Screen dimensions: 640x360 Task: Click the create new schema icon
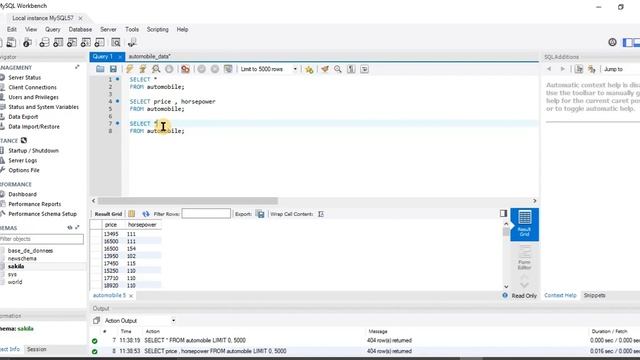[44, 42]
